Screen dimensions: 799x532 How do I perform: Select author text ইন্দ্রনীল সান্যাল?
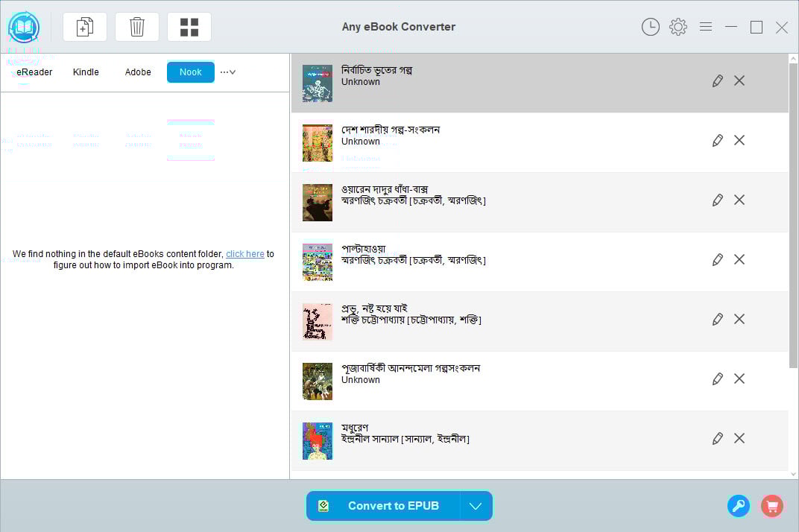click(x=370, y=439)
